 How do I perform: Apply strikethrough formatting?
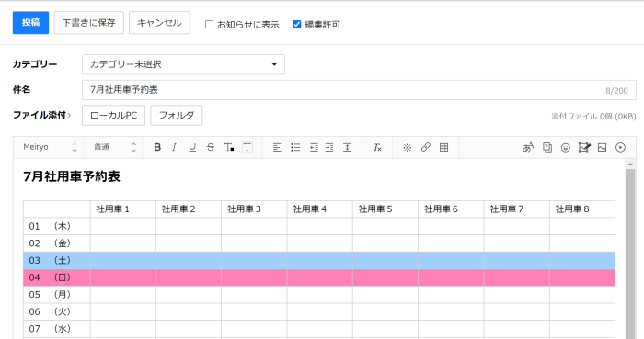(x=211, y=147)
